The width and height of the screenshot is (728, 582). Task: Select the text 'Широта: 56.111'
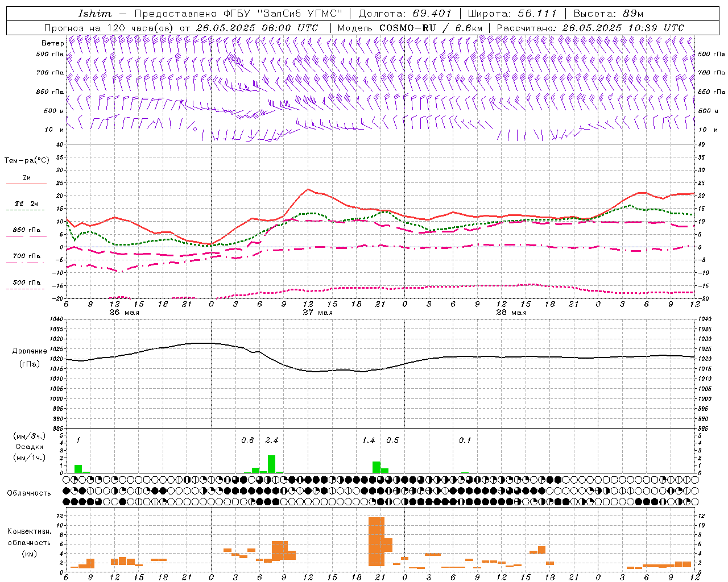[x=512, y=14]
